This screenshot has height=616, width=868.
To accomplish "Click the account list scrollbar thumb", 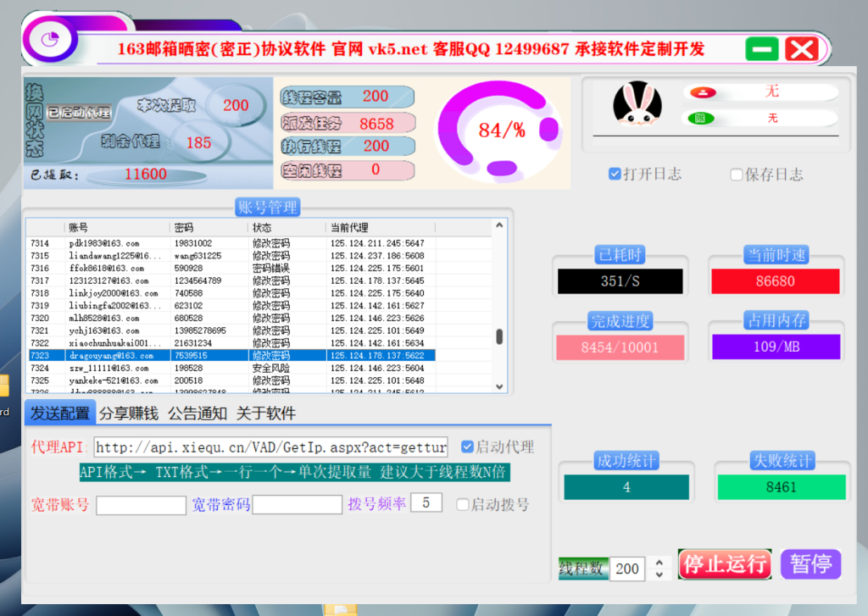I will pyautogui.click(x=499, y=336).
